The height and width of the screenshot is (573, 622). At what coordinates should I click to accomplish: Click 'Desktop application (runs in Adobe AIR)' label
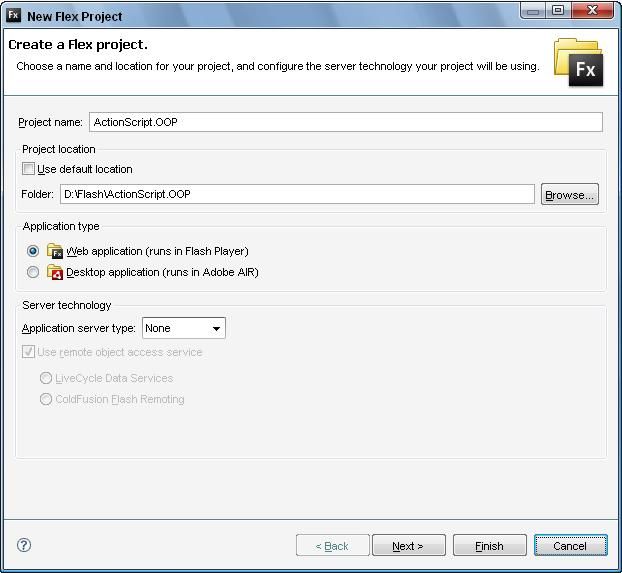tap(162, 272)
